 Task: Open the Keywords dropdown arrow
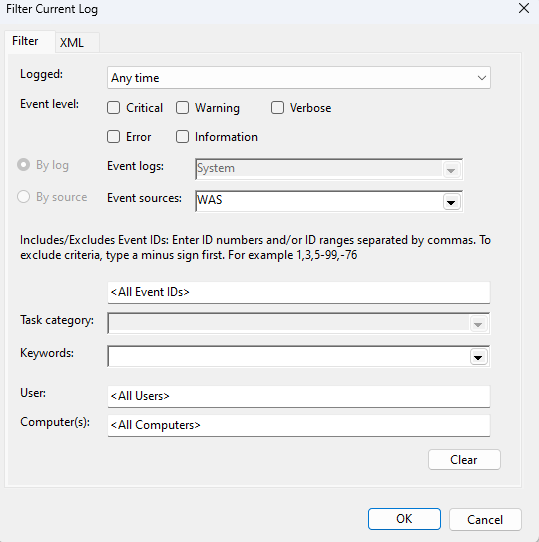pyautogui.click(x=478, y=357)
